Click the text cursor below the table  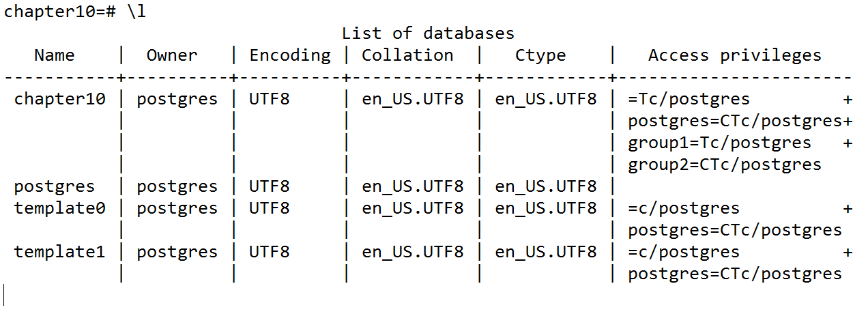[4, 294]
